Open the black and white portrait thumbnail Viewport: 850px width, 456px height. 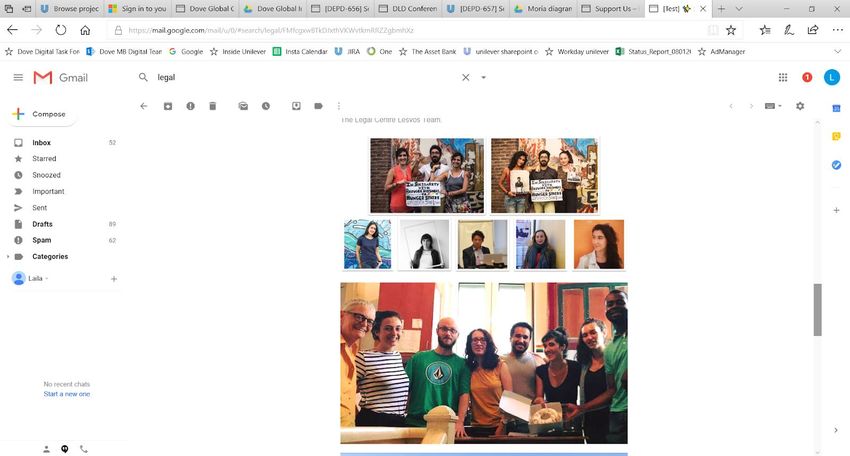(x=424, y=244)
